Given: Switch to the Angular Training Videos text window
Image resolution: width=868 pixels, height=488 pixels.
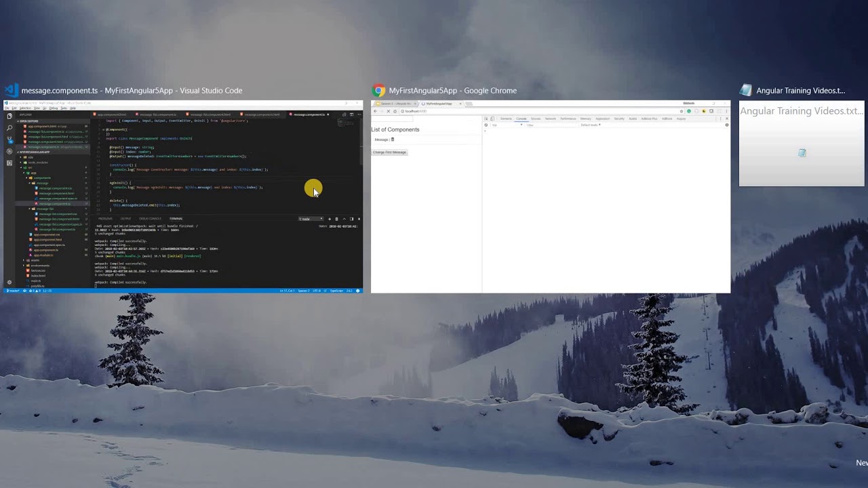Looking at the screenshot, I should (x=802, y=144).
